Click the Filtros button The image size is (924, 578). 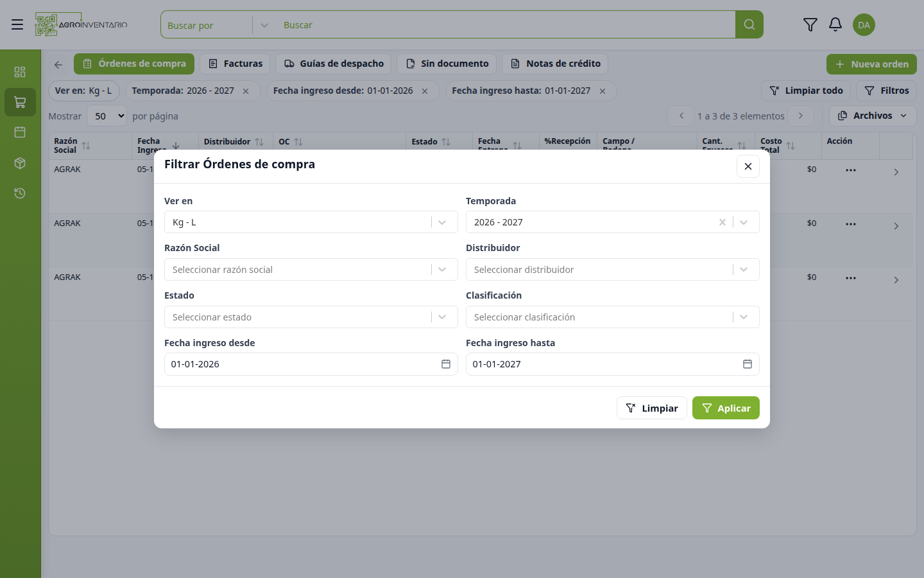click(x=886, y=91)
